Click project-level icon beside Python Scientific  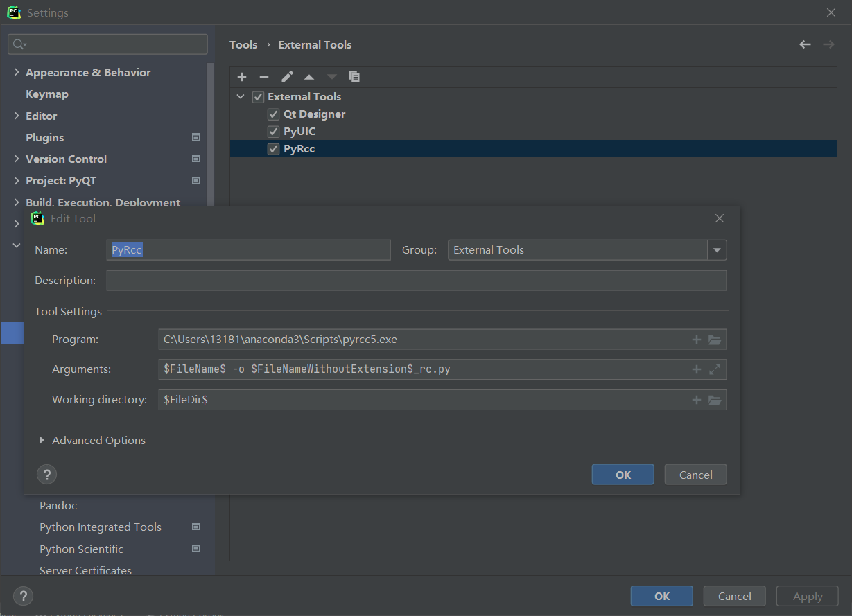click(195, 549)
